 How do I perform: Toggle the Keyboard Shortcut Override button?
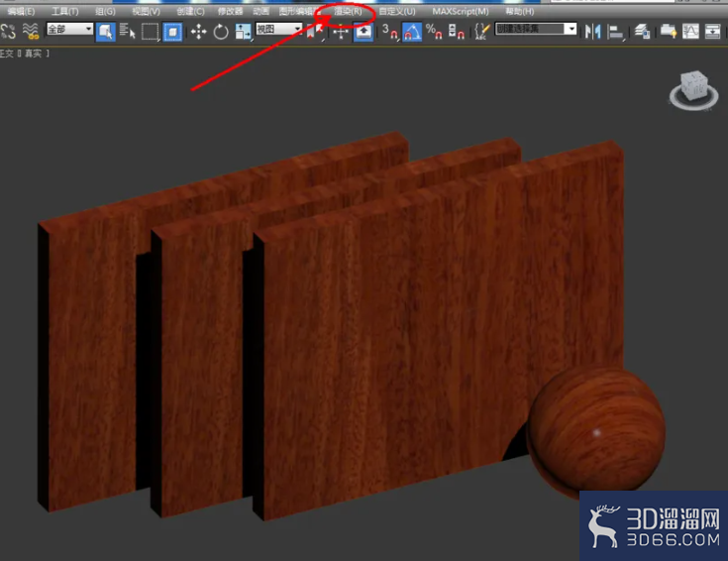pyautogui.click(x=364, y=32)
